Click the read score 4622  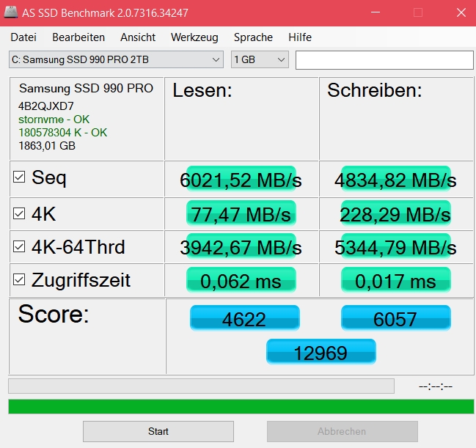(x=245, y=318)
